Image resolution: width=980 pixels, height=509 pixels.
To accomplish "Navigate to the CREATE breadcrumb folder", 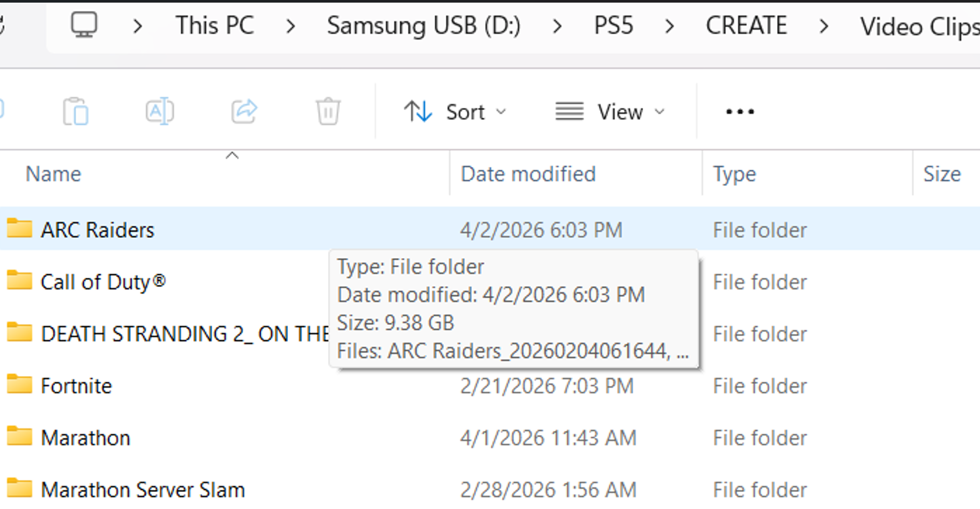I will click(746, 26).
